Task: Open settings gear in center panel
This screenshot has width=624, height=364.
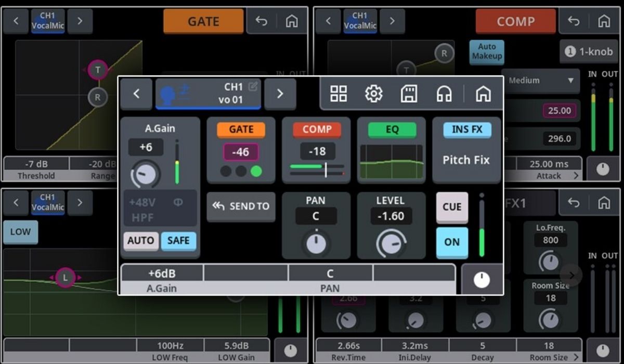Action: (x=374, y=94)
